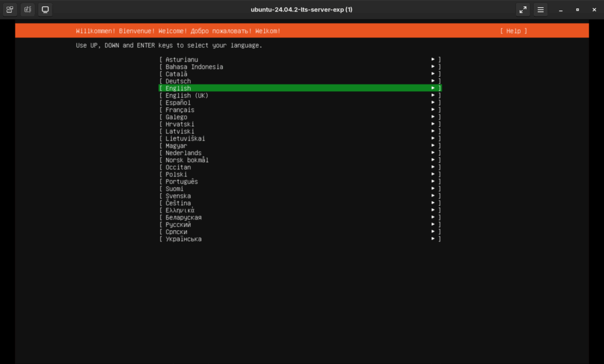This screenshot has width=604, height=364.
Task: Select Asturianu at the top of the list
Action: click(x=300, y=60)
